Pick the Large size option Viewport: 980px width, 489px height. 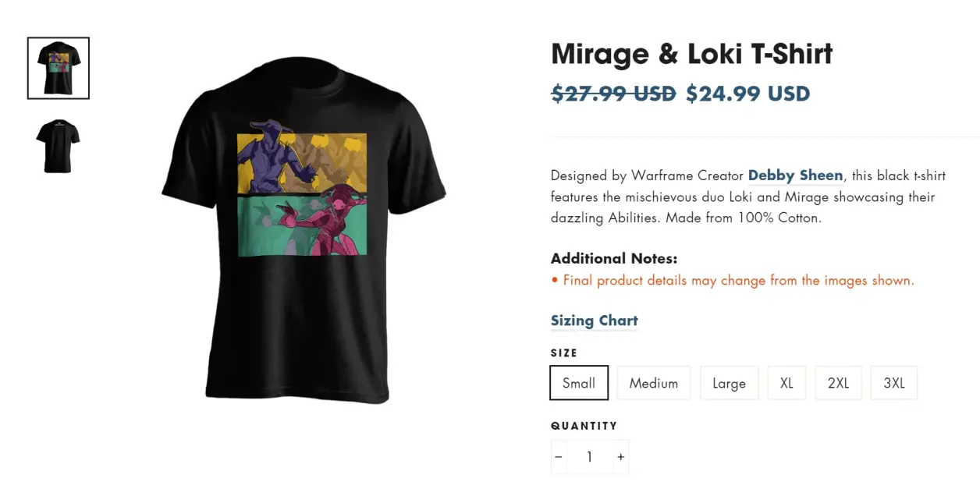point(729,383)
